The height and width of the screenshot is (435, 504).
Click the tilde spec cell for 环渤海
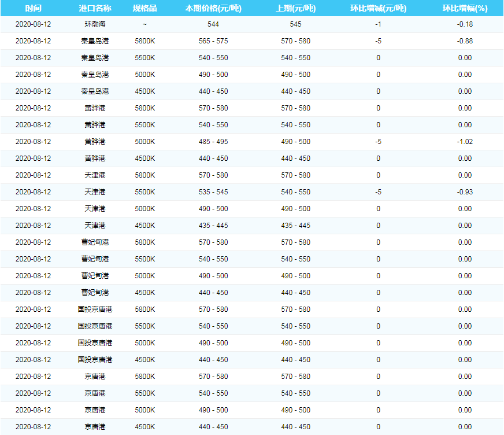144,24
